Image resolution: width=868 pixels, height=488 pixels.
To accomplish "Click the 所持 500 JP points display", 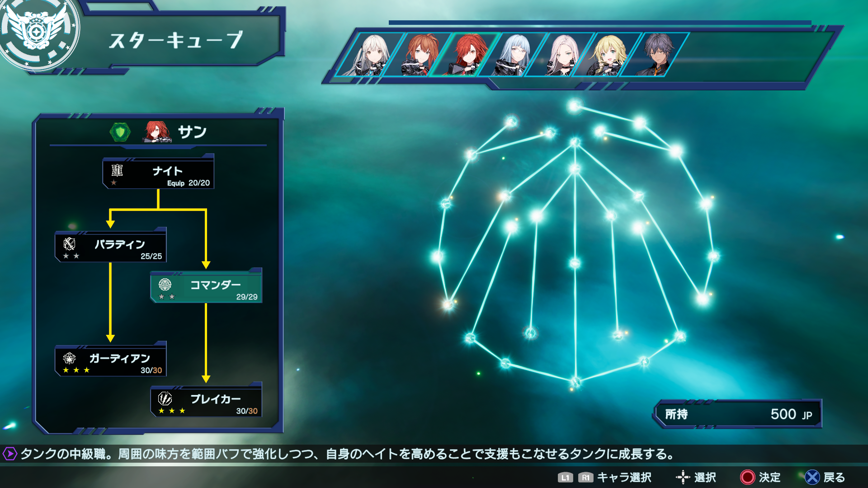I will click(738, 414).
